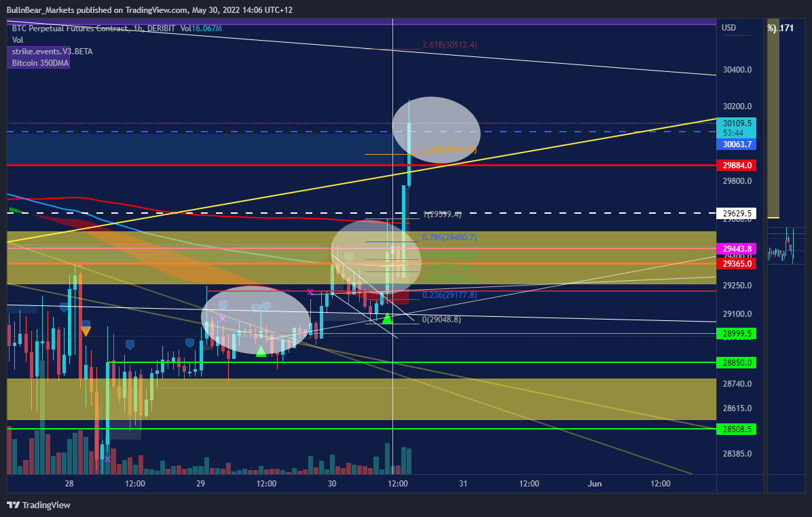Click the 0.786(29480.7) Fibonacci label
812x517 pixels.
pos(449,237)
